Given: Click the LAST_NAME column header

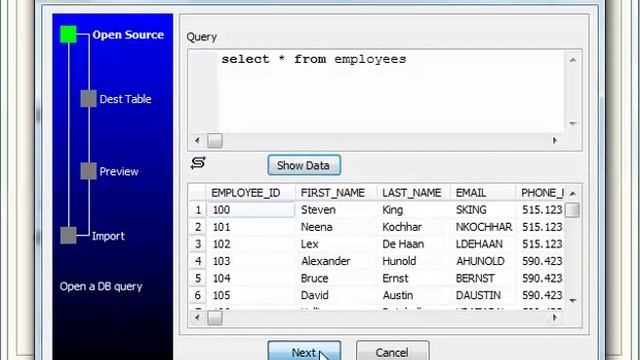Looking at the screenshot, I should pos(414,193).
